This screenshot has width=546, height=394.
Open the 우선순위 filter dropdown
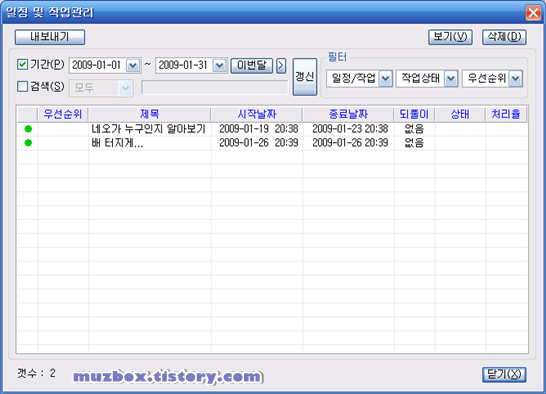[x=515, y=78]
